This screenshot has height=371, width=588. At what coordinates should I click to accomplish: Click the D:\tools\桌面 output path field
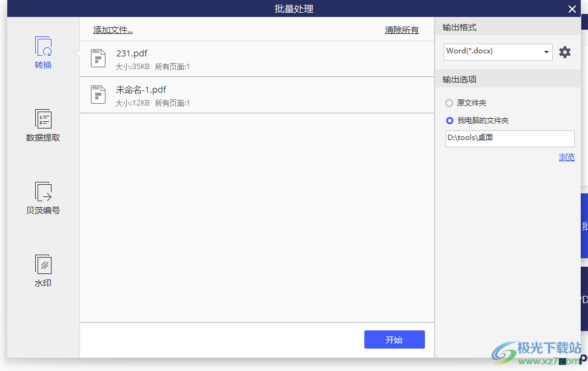pos(509,138)
